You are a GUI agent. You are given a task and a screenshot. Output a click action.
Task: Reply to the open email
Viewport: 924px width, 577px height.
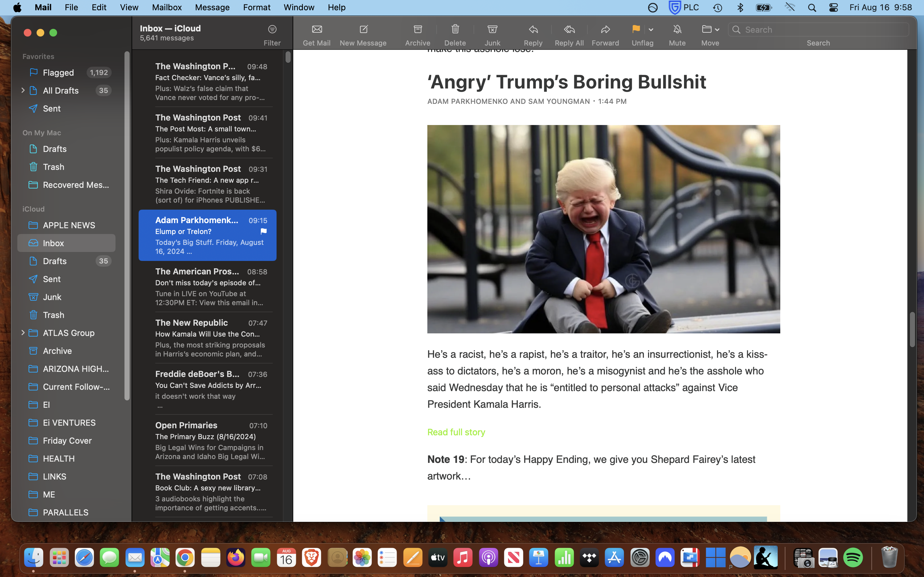[x=533, y=29]
